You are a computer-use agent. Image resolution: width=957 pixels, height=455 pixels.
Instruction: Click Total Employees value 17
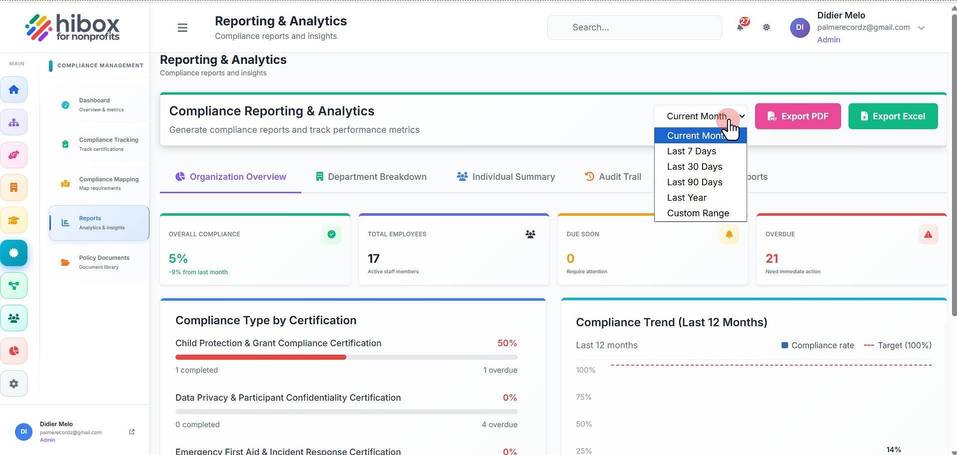(x=374, y=258)
